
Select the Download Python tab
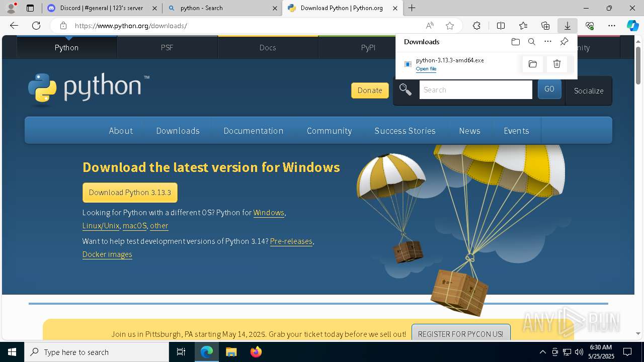[x=343, y=8]
